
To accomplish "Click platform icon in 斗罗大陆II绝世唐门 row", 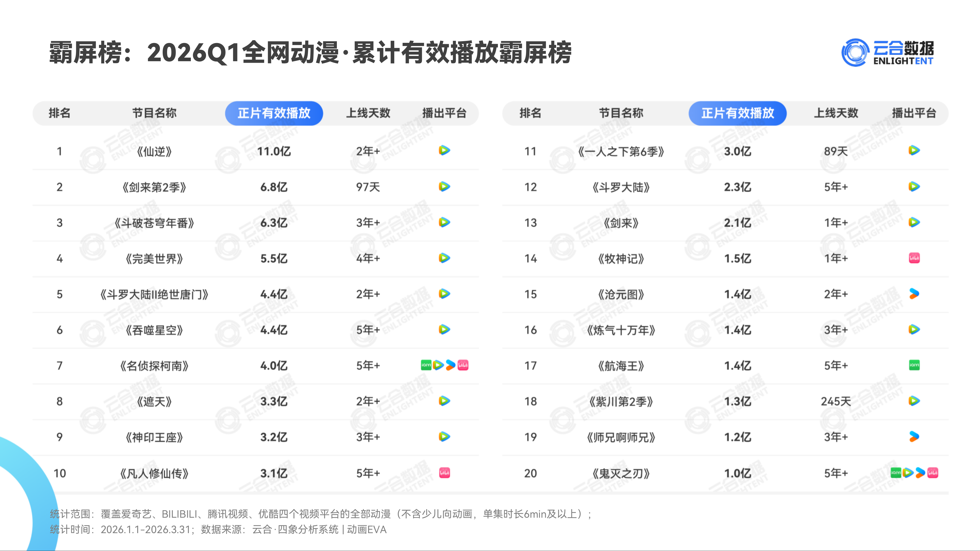I will 444,294.
